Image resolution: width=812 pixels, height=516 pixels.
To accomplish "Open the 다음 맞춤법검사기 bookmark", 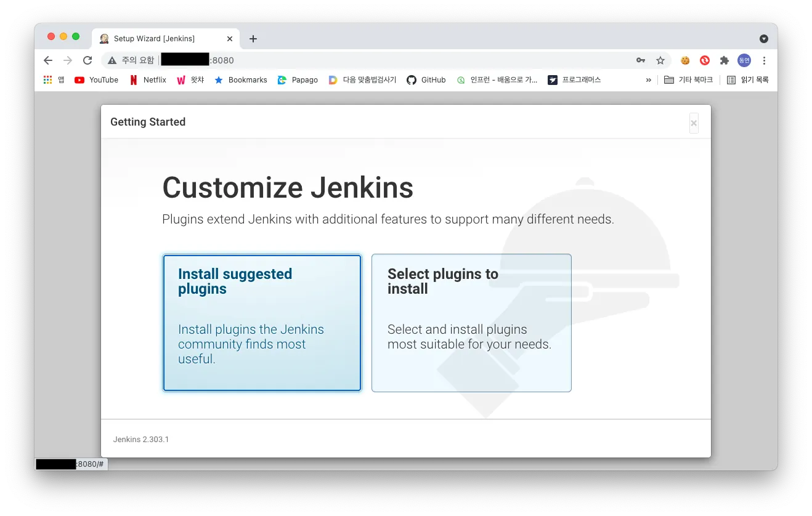I will click(x=362, y=80).
